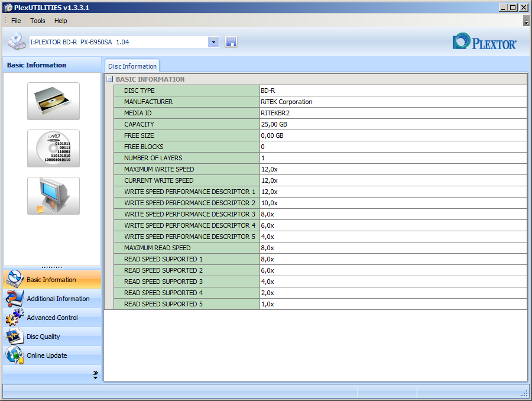This screenshot has height=401, width=532.
Task: Click the computer system information icon
Action: pyautogui.click(x=54, y=196)
